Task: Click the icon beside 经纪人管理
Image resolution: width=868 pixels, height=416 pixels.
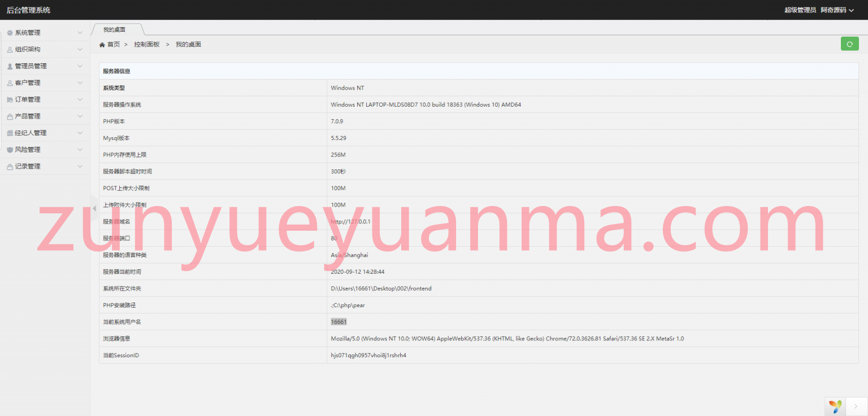Action: [x=10, y=133]
